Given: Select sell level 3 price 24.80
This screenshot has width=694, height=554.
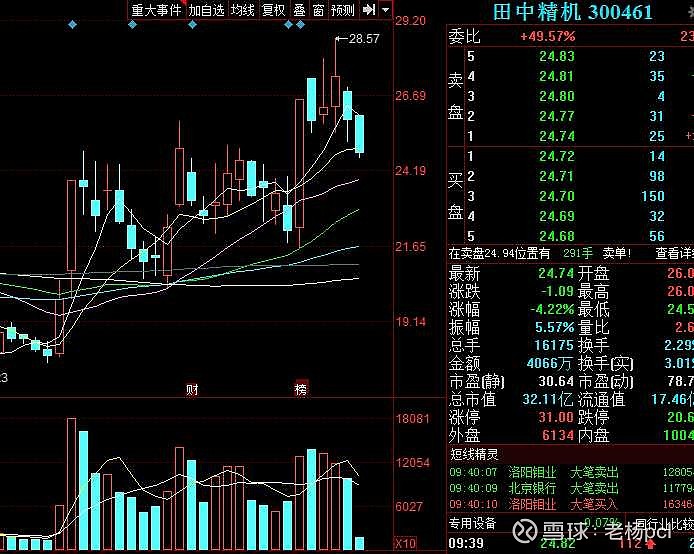Looking at the screenshot, I should click(x=557, y=96).
